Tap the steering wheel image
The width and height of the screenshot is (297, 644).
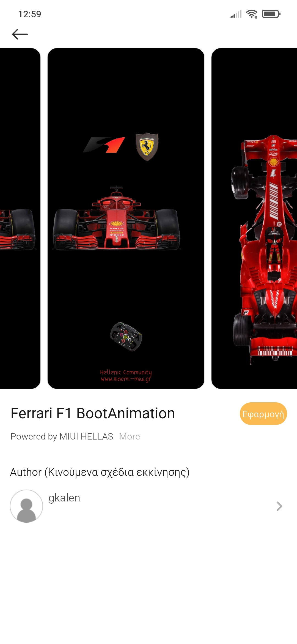(126, 336)
